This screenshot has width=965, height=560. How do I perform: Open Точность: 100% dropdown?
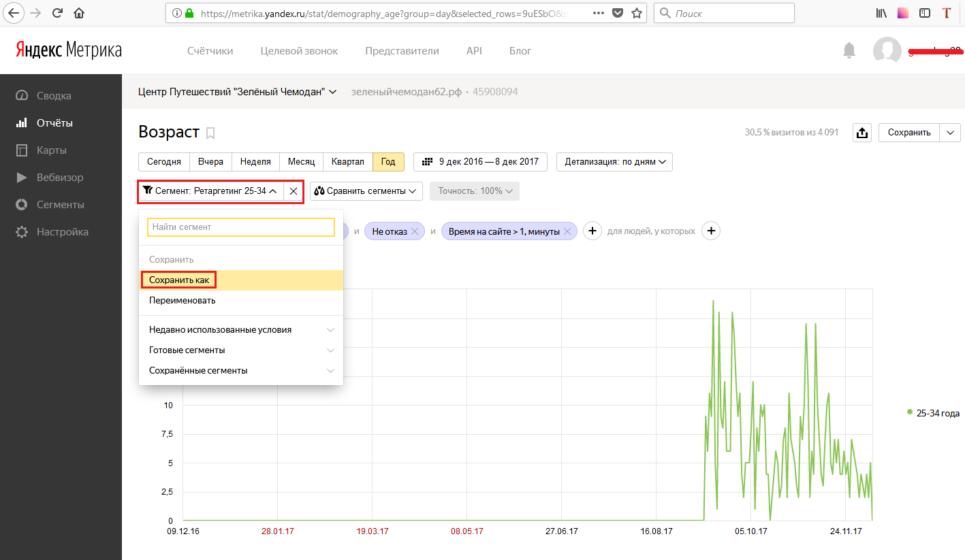point(475,191)
